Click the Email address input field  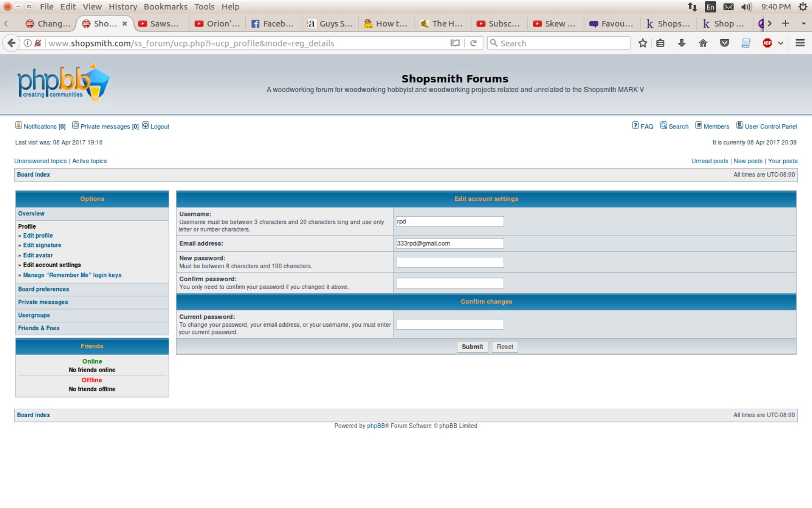(x=450, y=244)
